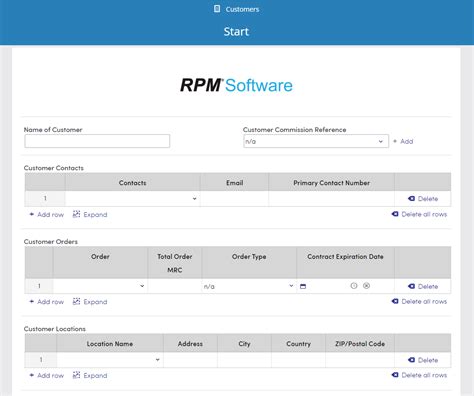Click the Start heading in blue header

click(236, 31)
